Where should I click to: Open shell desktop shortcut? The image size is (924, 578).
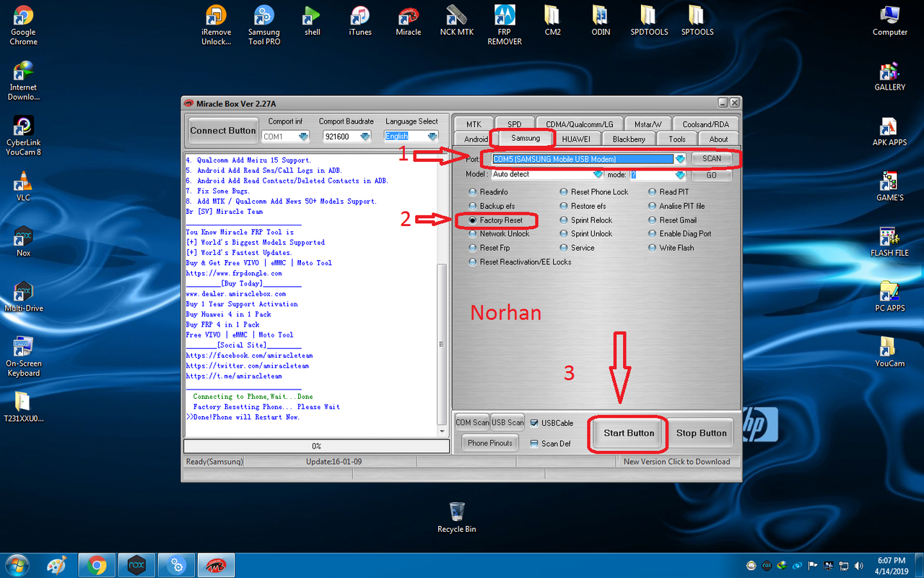(312, 21)
